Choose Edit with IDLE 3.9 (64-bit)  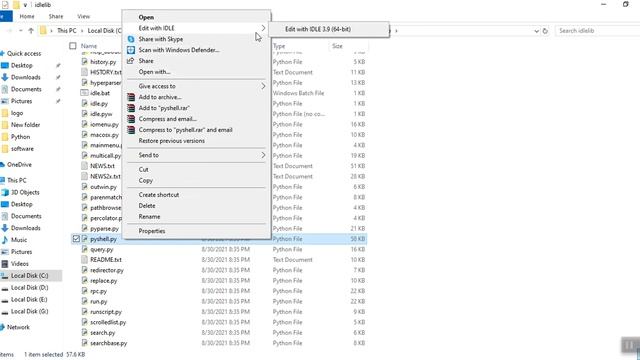click(x=318, y=29)
